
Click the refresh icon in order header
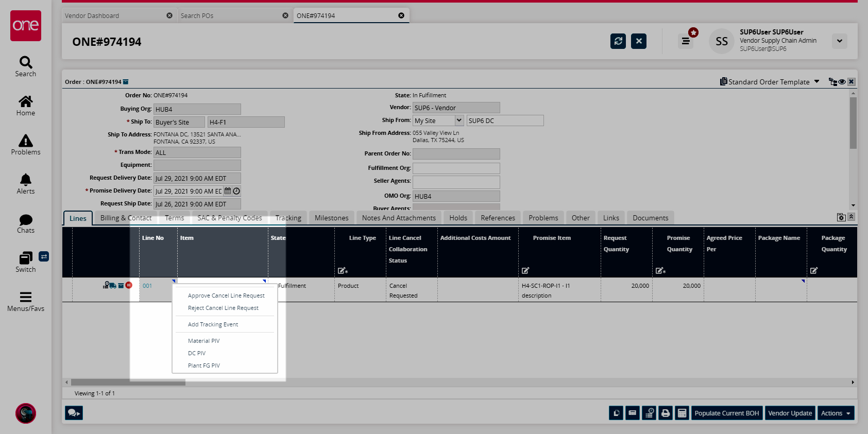[x=618, y=41]
